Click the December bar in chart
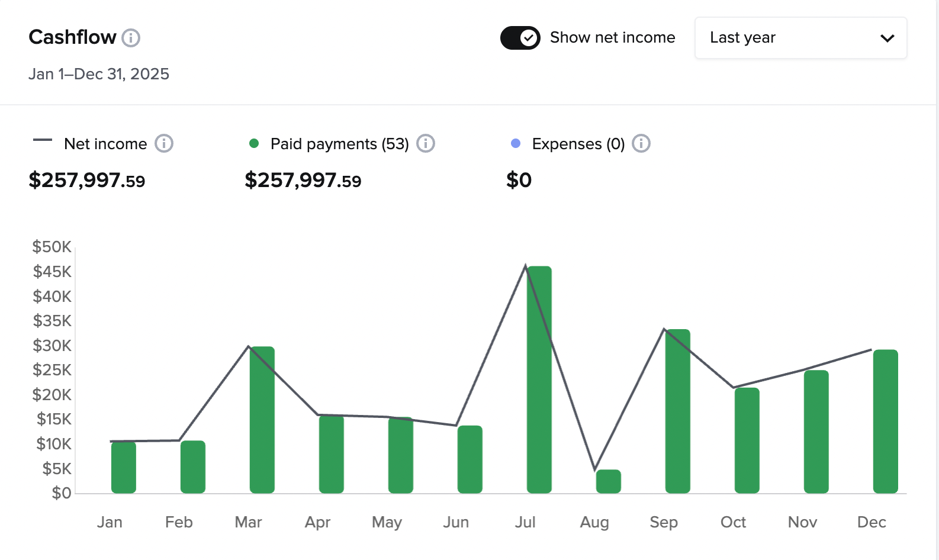This screenshot has height=560, width=939. coord(886,421)
